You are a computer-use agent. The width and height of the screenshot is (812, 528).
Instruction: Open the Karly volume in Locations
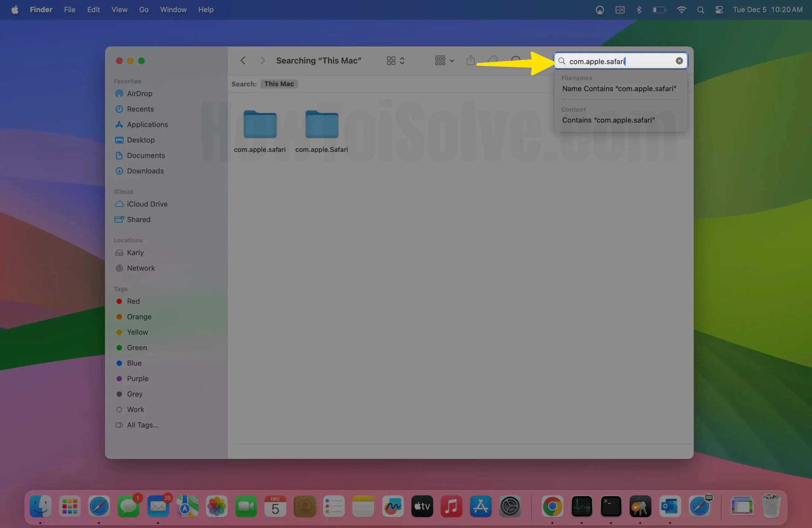click(129, 253)
